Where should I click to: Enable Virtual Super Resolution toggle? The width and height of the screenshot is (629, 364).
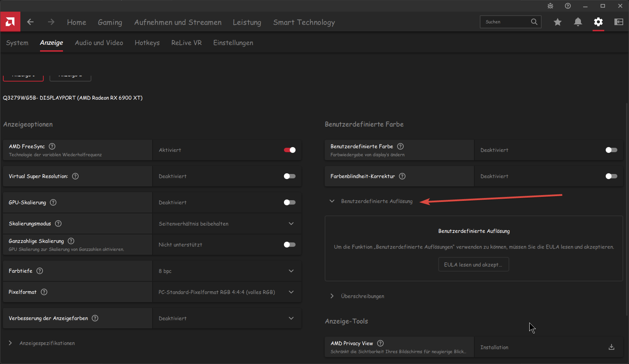pos(290,176)
